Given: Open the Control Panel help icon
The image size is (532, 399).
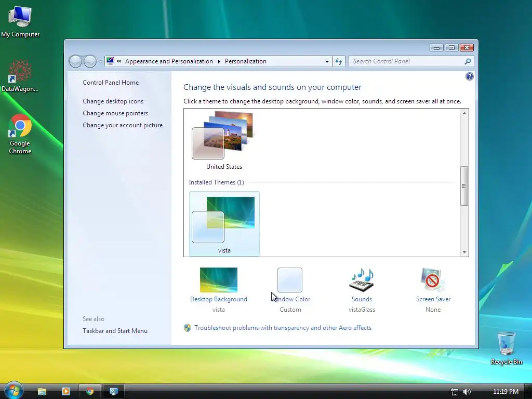Looking at the screenshot, I should pyautogui.click(x=469, y=76).
